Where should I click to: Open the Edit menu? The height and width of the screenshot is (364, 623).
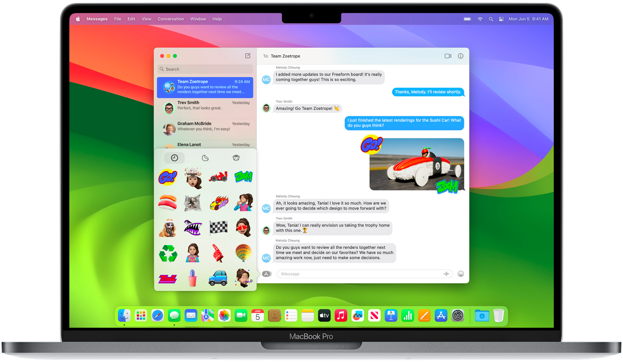pos(131,19)
